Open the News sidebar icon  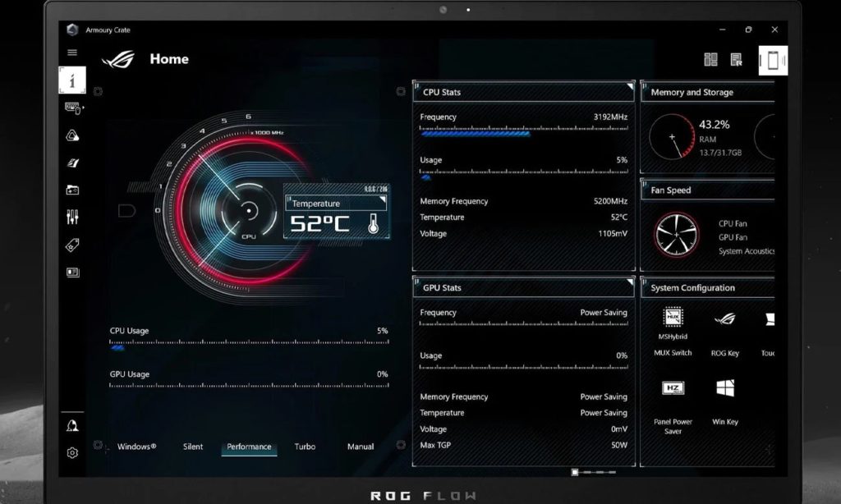point(73,273)
